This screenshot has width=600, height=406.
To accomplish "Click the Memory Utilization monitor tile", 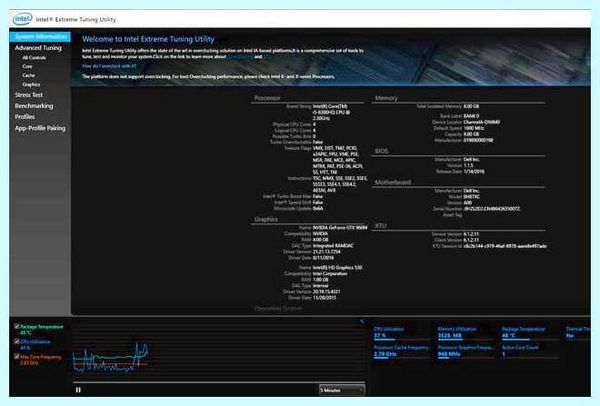I will tap(466, 332).
